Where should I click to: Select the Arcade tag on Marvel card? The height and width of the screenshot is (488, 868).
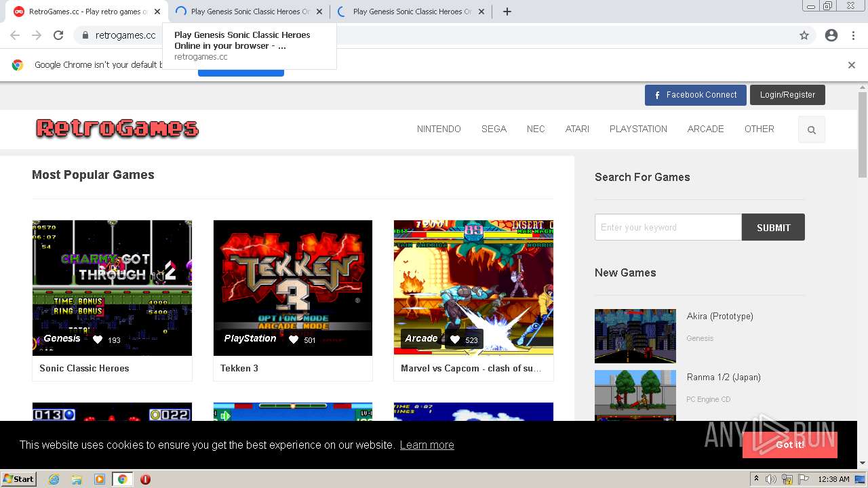coord(421,338)
